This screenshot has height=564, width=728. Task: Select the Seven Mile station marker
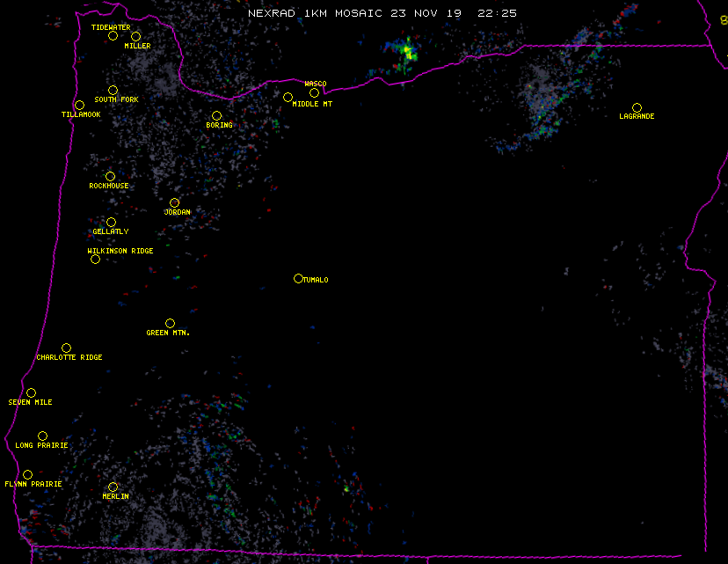click(x=31, y=393)
